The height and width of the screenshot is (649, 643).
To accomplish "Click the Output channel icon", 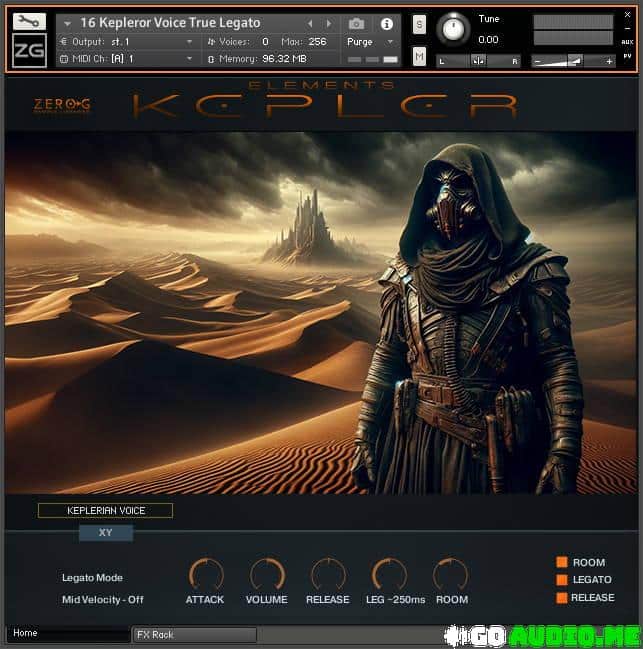I will (63, 41).
